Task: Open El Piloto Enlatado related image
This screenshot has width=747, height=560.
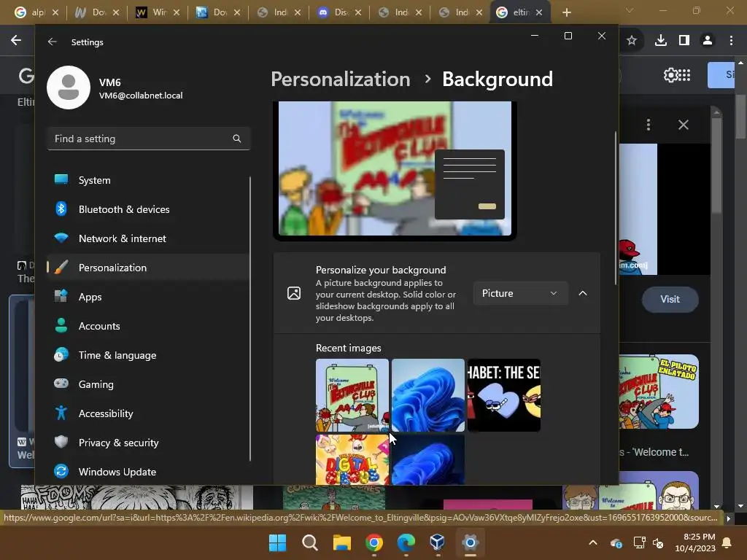Action: [659, 392]
